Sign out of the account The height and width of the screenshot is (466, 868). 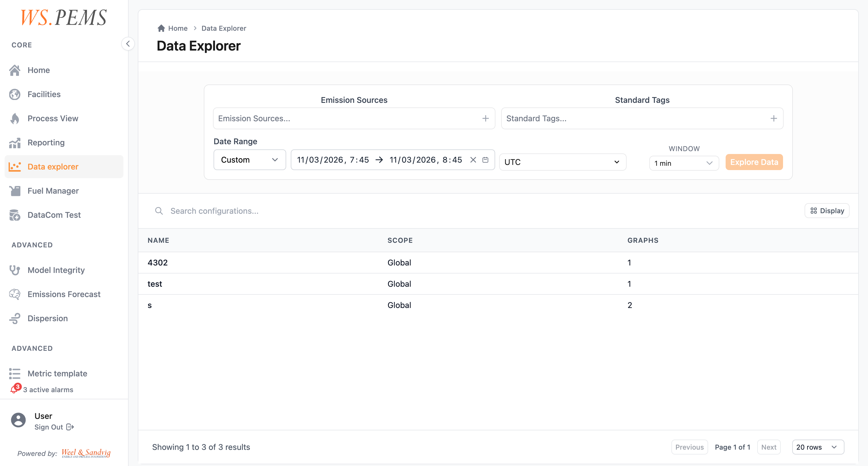(54, 427)
